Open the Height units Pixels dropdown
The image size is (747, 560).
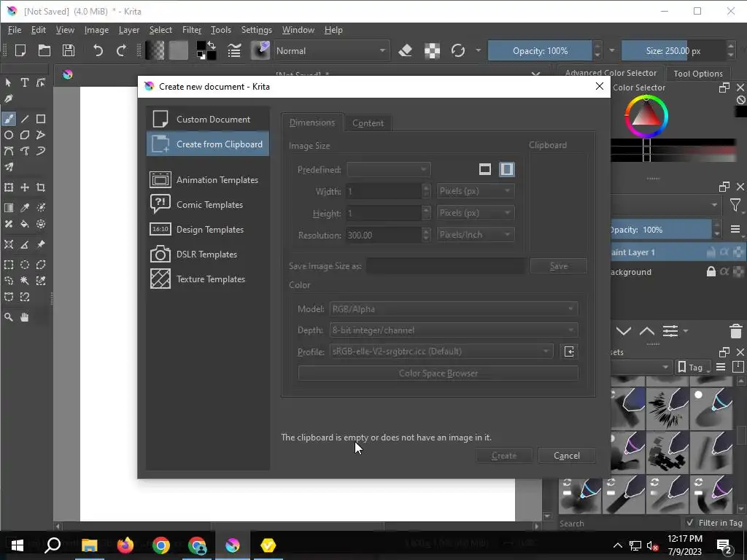pos(476,213)
